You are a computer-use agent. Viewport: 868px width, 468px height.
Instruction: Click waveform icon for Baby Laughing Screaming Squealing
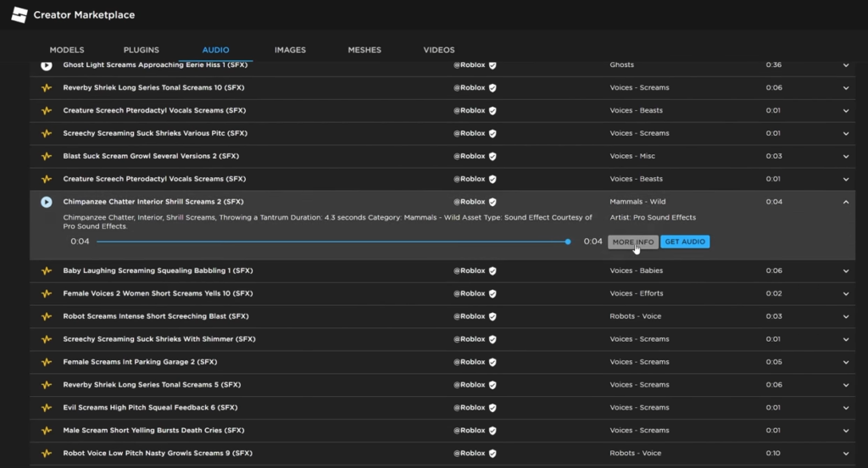tap(47, 270)
